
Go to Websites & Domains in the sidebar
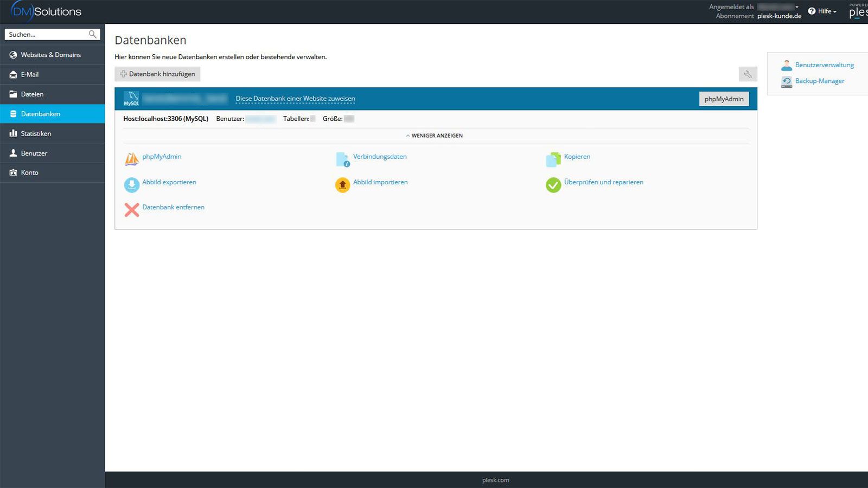pos(50,54)
